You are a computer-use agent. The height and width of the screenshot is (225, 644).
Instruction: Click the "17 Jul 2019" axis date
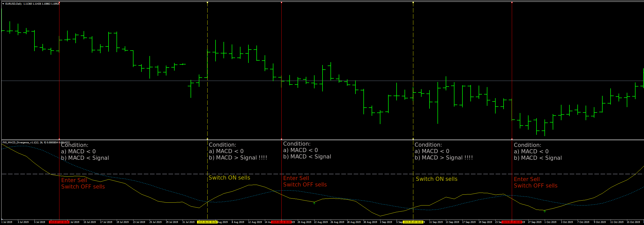(x=106, y=222)
